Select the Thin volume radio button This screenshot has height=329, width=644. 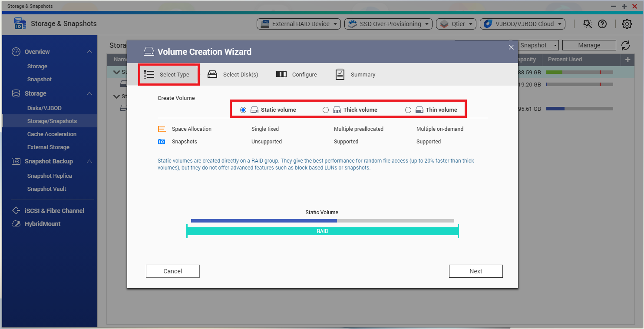click(408, 110)
